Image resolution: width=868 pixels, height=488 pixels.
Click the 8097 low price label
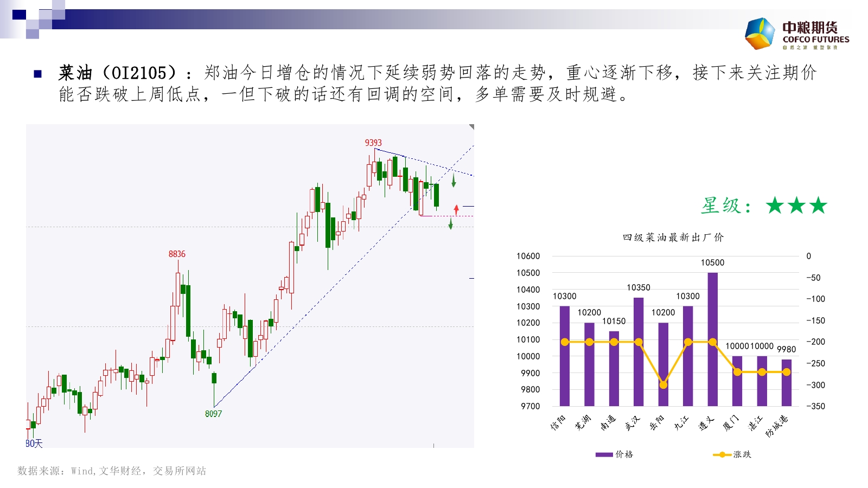(x=213, y=414)
